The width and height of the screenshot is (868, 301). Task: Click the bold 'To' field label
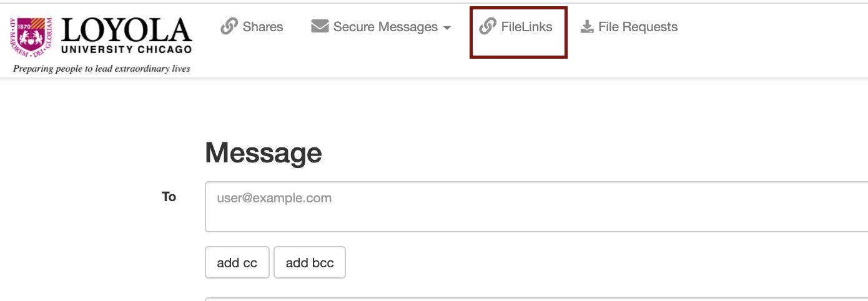click(169, 197)
